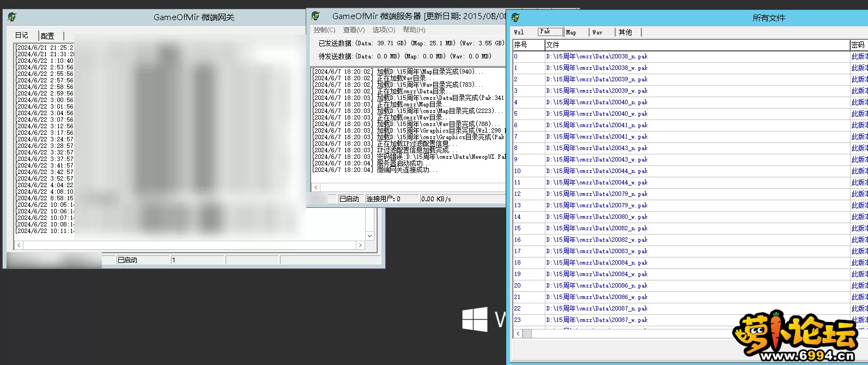Select file row 20038_w.pak
The image size is (868, 365).
click(x=690, y=68)
